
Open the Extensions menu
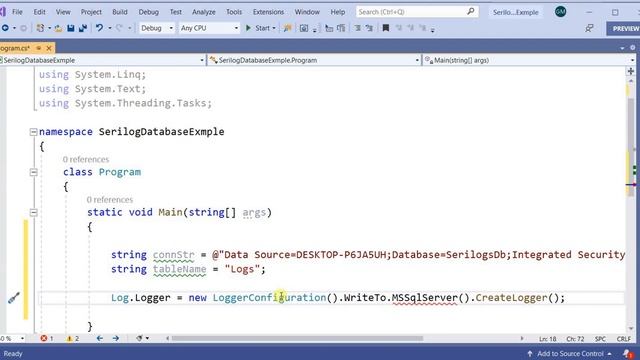(268, 12)
